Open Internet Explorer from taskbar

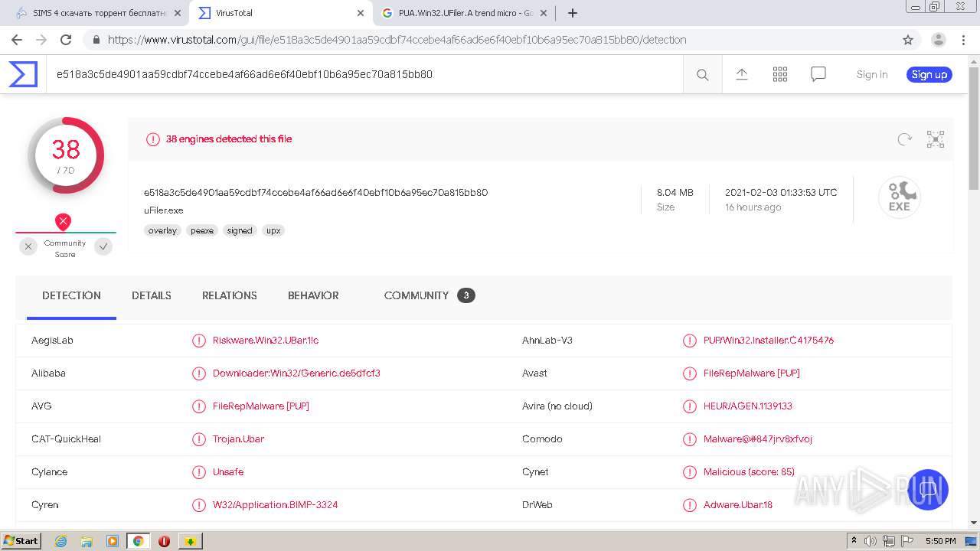pos(60,541)
